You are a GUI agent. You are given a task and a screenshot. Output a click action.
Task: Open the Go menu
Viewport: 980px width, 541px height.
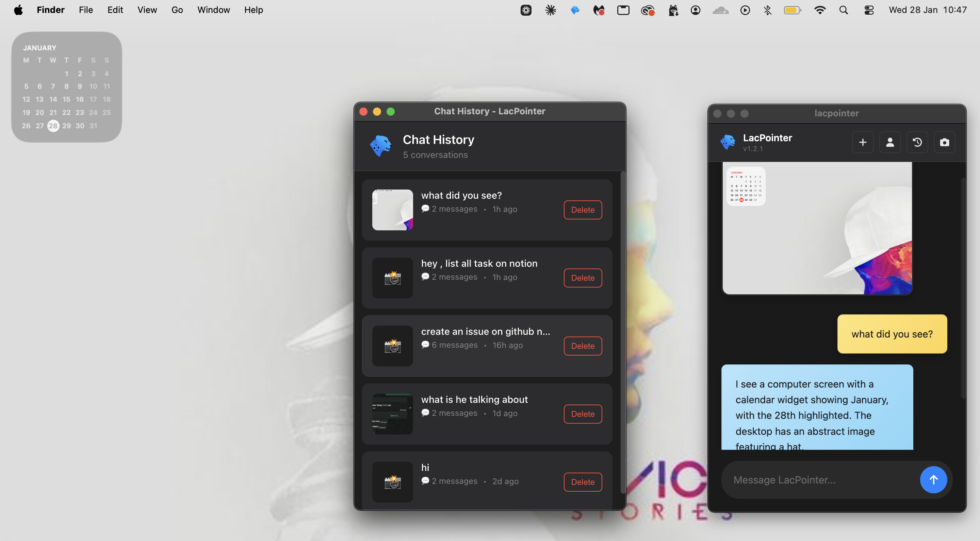point(177,10)
